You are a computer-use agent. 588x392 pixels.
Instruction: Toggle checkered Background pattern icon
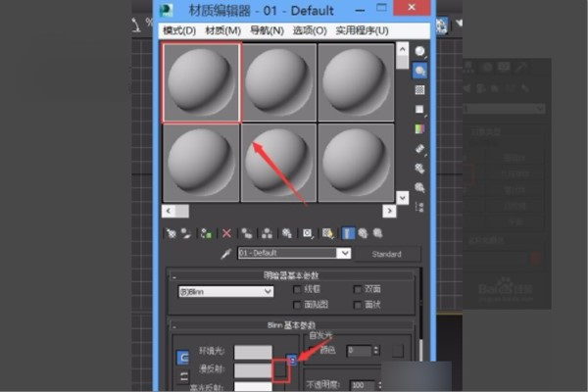click(419, 90)
